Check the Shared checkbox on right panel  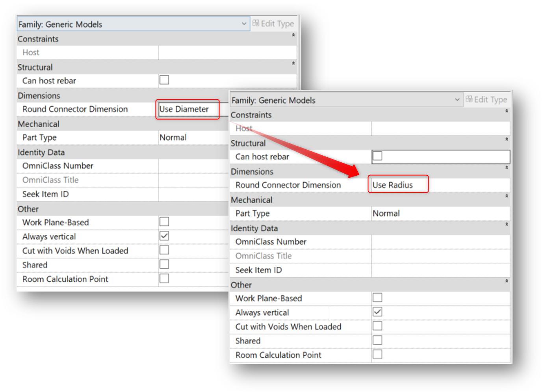pyautogui.click(x=377, y=340)
